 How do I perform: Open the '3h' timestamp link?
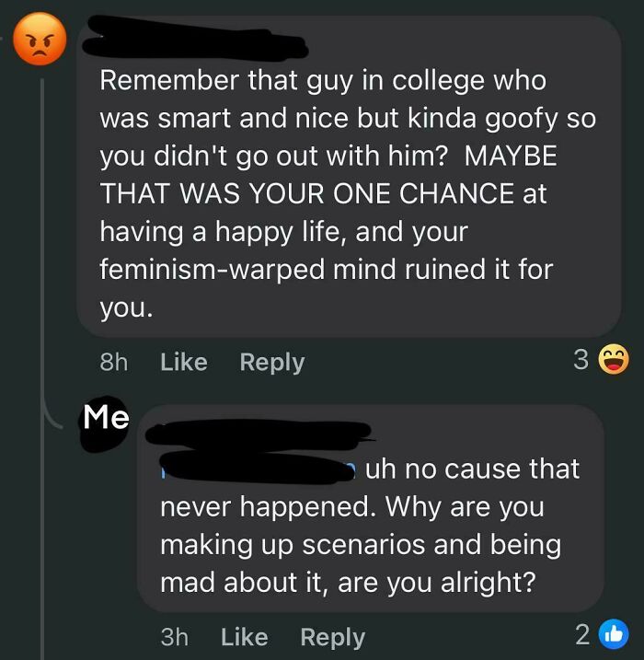click(x=174, y=637)
